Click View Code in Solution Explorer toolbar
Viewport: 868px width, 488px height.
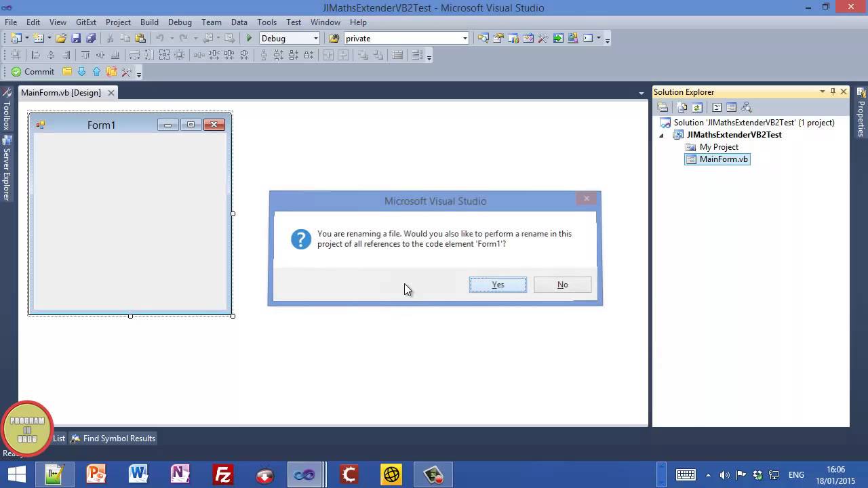[717, 107]
